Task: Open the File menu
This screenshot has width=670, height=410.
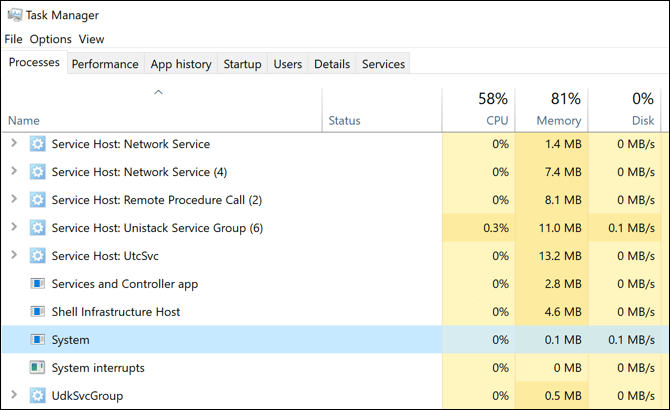Action: click(x=13, y=39)
